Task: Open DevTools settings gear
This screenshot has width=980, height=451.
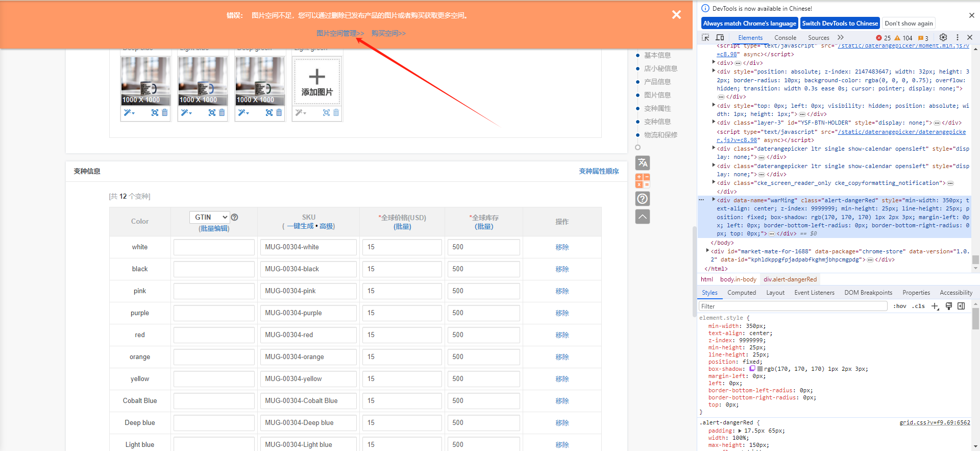Action: coord(943,37)
